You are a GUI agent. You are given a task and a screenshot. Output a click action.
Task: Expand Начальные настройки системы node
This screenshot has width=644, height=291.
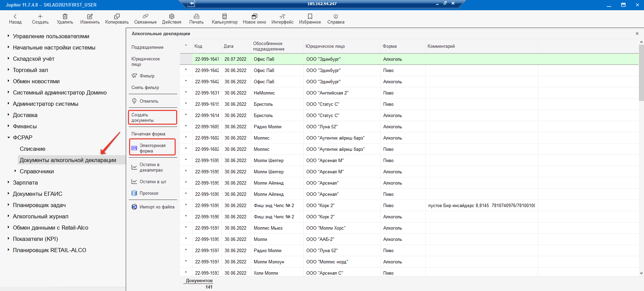click(x=9, y=47)
